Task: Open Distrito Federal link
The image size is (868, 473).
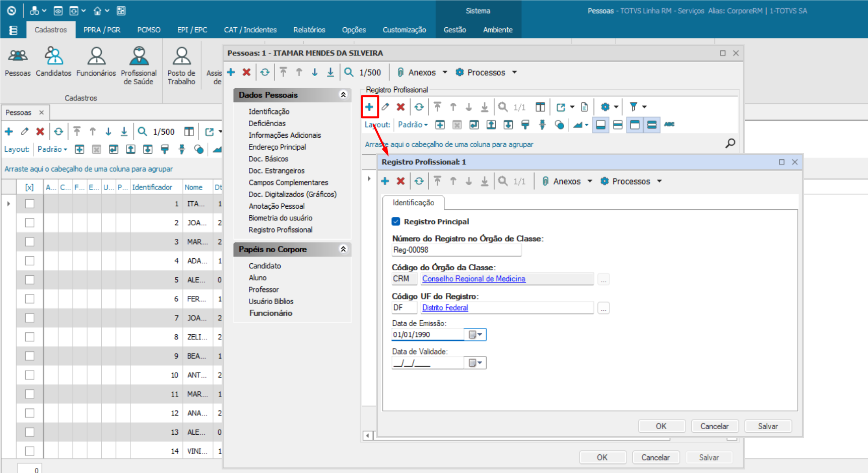Action: coord(445,308)
